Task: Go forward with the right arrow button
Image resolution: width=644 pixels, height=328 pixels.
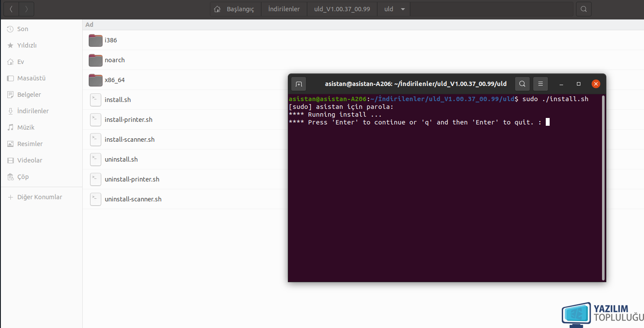Action: pos(26,9)
